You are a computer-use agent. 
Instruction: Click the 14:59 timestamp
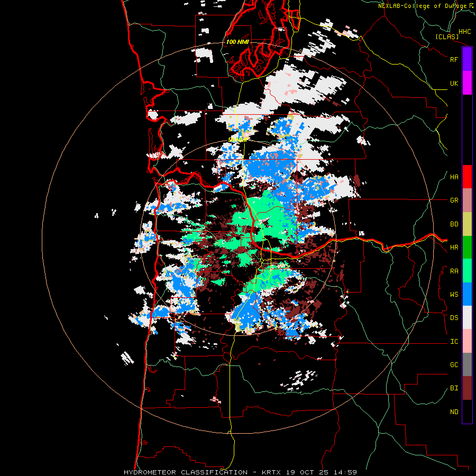(x=346, y=472)
